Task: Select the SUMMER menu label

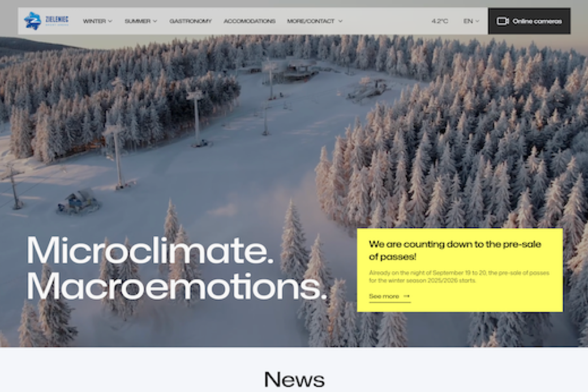Action: pos(138,21)
